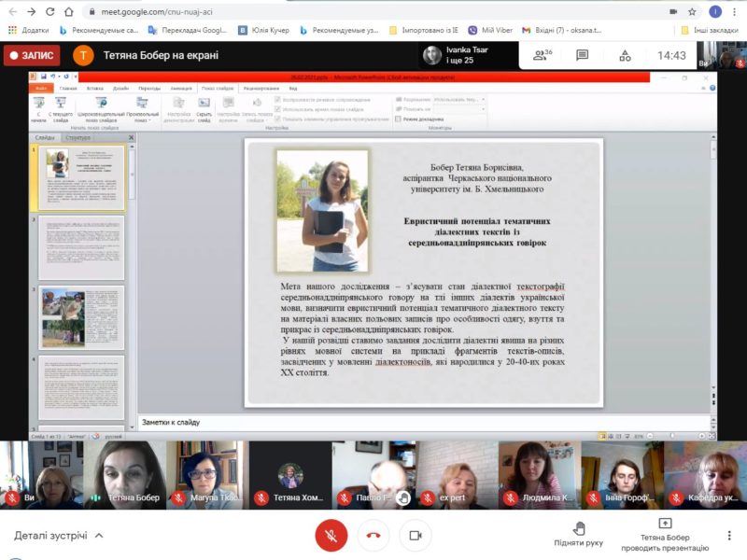747x560 pixels.
Task: Click Тетяна Бобер presenting screen button
Action: pos(665,534)
